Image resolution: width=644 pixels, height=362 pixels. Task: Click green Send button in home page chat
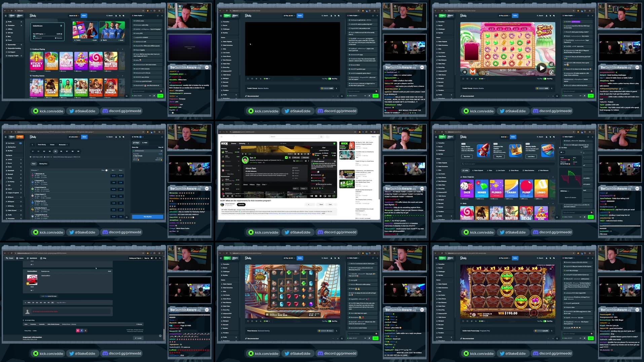(x=160, y=96)
